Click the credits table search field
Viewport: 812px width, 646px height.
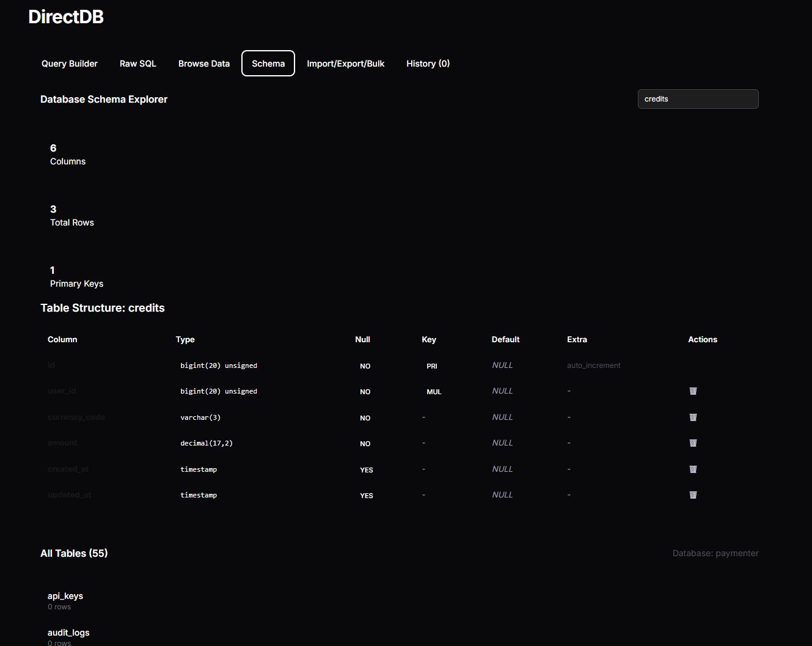pyautogui.click(x=698, y=99)
